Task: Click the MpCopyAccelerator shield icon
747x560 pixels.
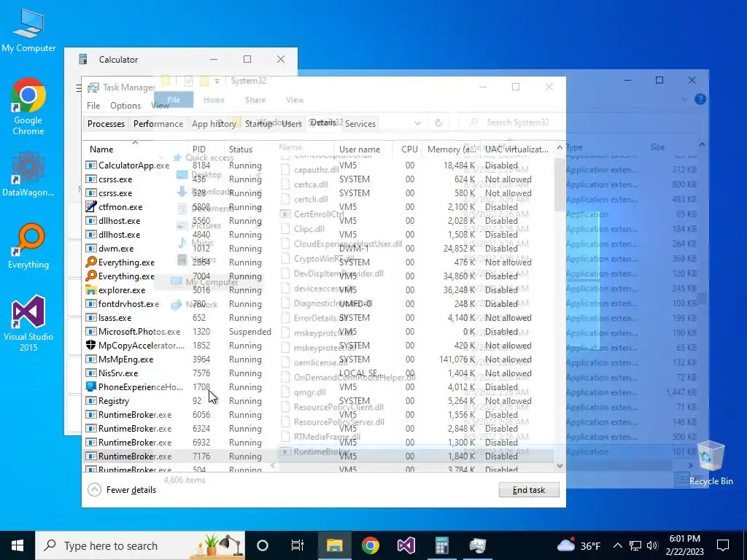Action: coord(90,345)
